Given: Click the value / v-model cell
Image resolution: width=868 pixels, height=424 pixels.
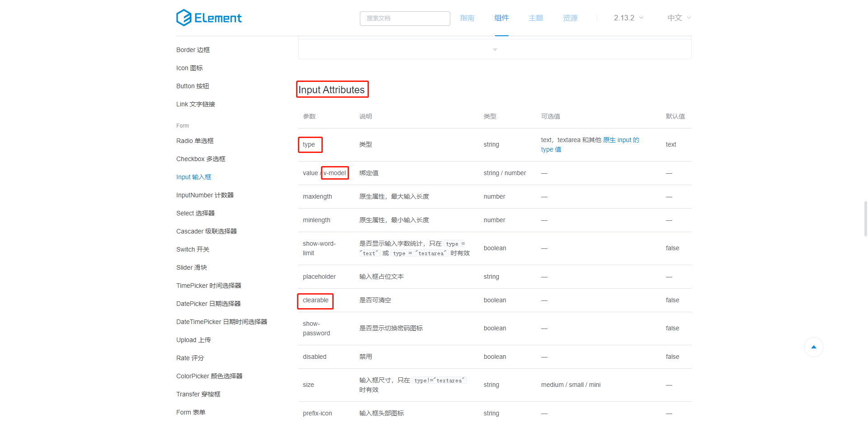Looking at the screenshot, I should [325, 173].
